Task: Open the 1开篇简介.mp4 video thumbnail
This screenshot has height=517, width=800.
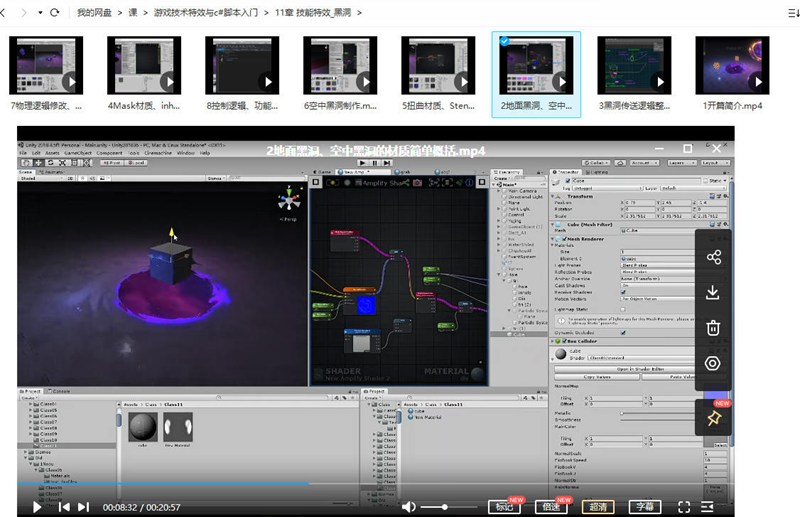Action: (731, 66)
